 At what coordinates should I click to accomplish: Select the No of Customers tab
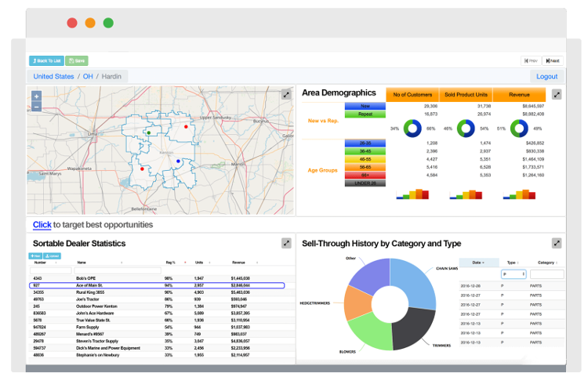(412, 95)
